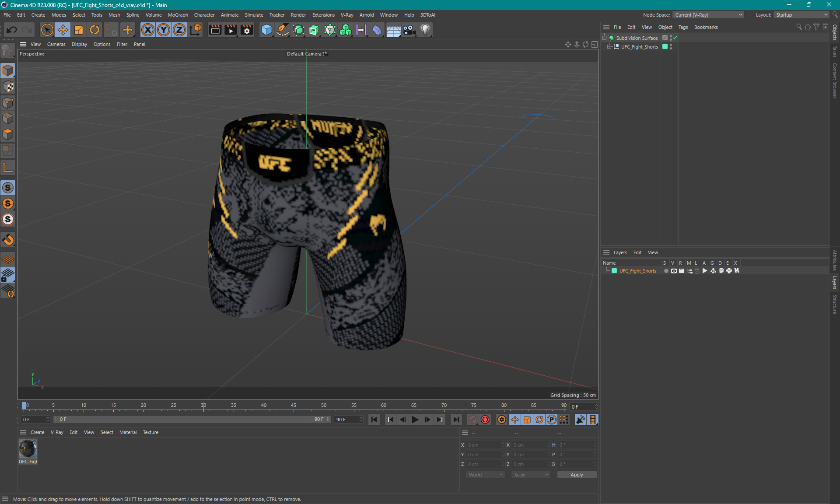
Task: Toggle X axis lock
Action: pyautogui.click(x=148, y=30)
